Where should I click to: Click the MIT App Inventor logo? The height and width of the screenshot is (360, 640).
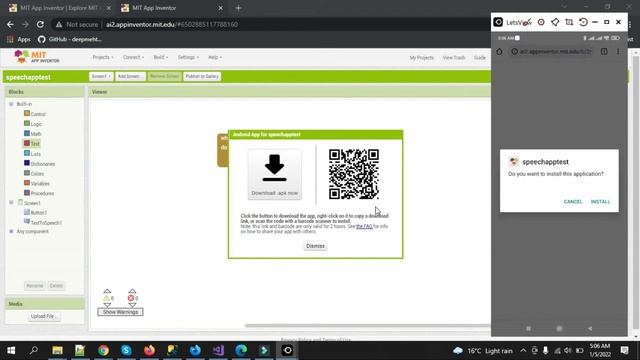click(36, 57)
